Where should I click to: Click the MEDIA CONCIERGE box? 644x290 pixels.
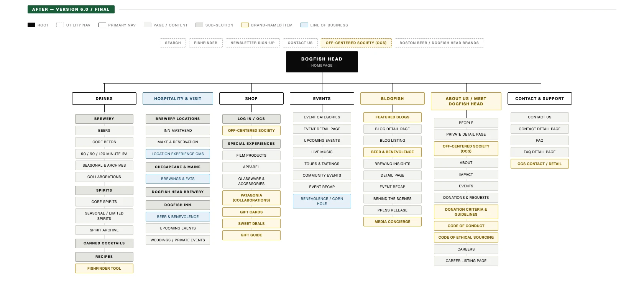pos(393,222)
